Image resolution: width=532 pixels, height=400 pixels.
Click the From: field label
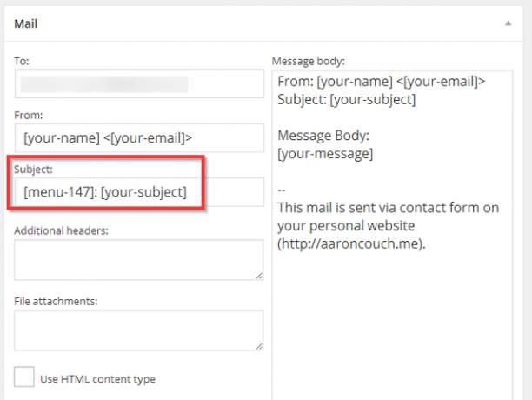(29, 116)
